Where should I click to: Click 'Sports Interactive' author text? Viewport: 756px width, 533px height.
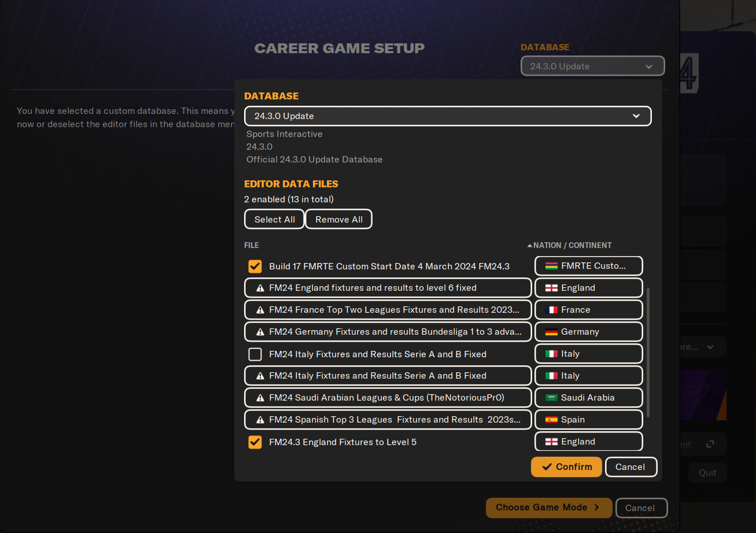[x=284, y=134]
